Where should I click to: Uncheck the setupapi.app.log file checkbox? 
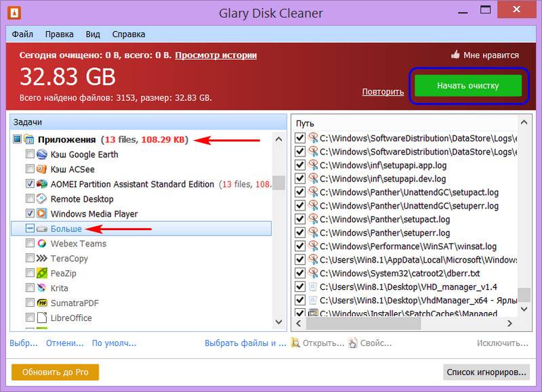(300, 165)
